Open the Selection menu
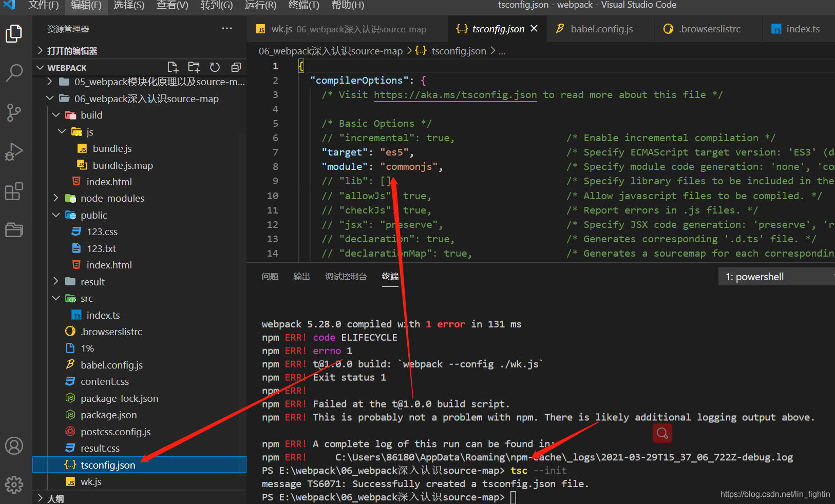Viewport: 835px width, 504px height. point(129,5)
